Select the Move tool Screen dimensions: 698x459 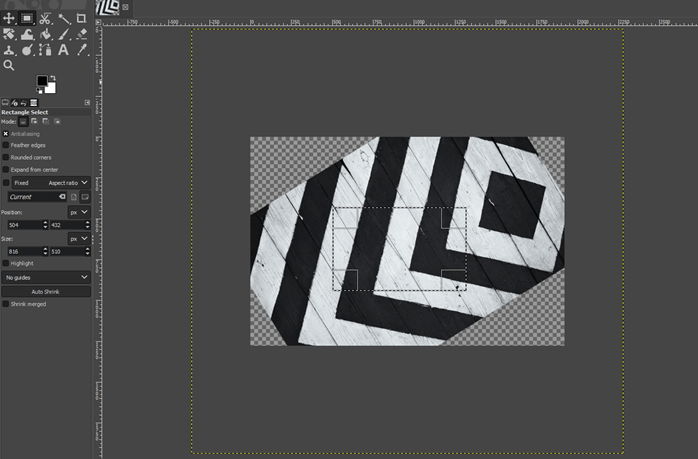(8, 18)
